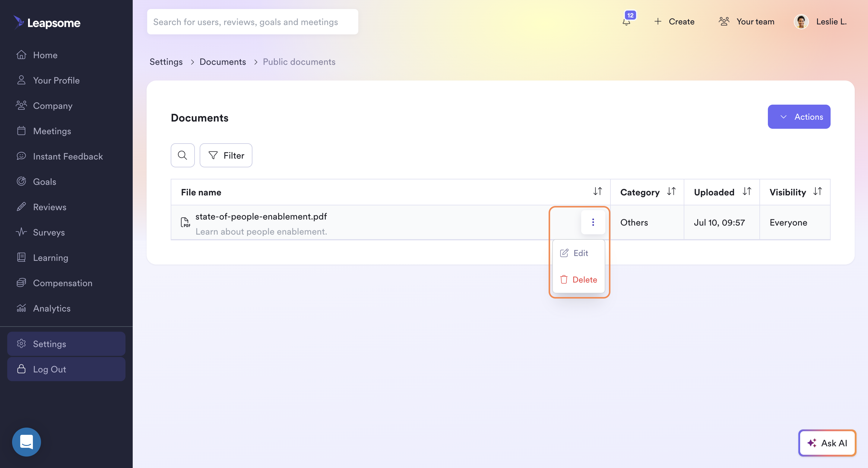Go to Documents breadcrumb
This screenshot has width=868, height=468.
point(223,62)
